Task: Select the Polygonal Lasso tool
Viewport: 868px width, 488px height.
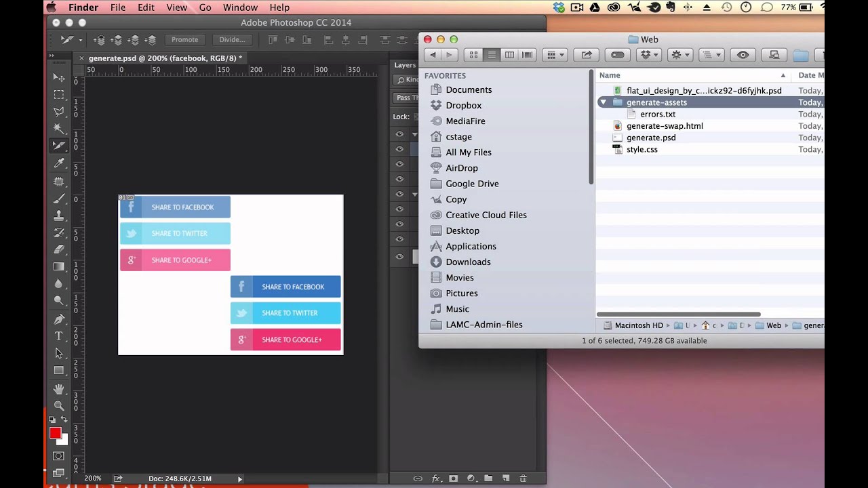Action: pyautogui.click(x=59, y=111)
